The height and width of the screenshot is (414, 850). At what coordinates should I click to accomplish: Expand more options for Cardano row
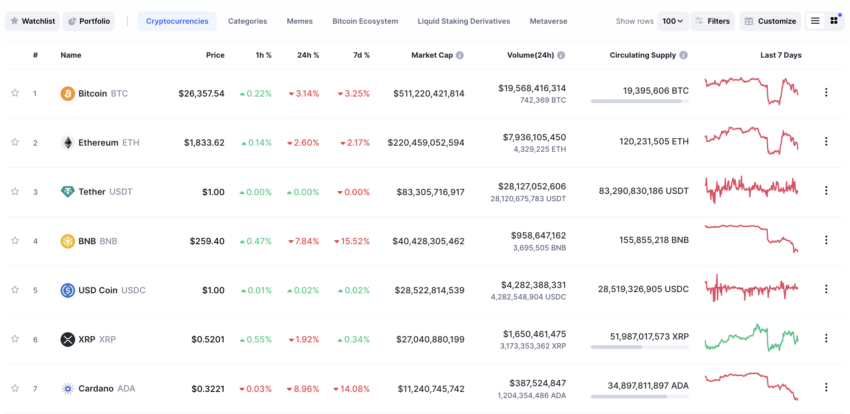tap(826, 388)
